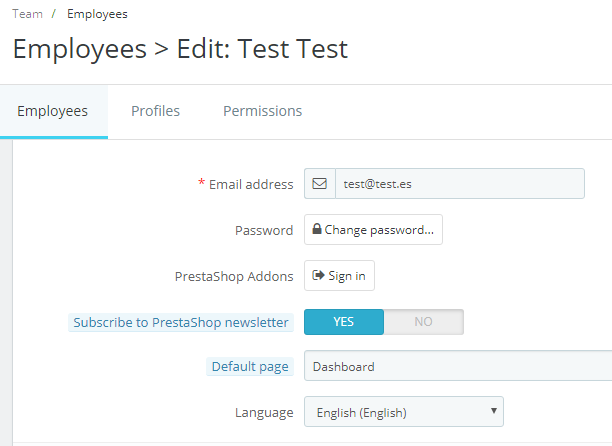Image resolution: width=612 pixels, height=446 pixels.
Task: Click the Sign in text for PrestaShop Addons
Action: point(347,276)
